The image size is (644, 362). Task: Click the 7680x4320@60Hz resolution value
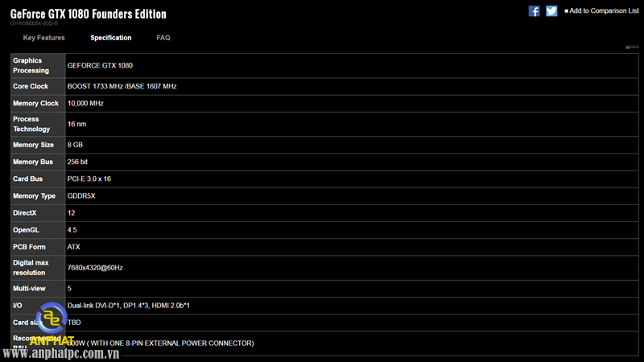pos(95,268)
